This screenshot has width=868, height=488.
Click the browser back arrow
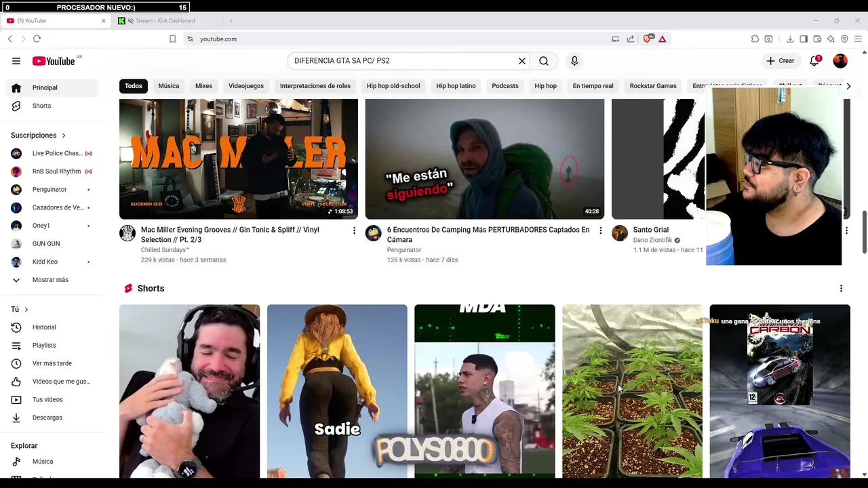click(9, 39)
